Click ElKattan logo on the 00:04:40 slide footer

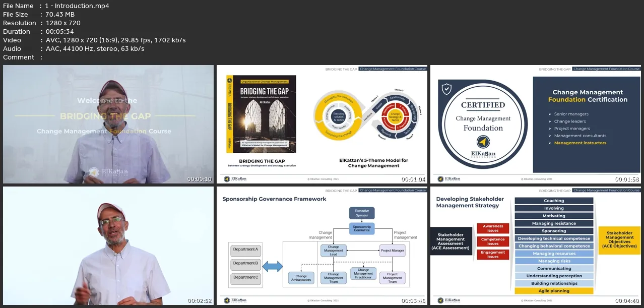(x=449, y=300)
